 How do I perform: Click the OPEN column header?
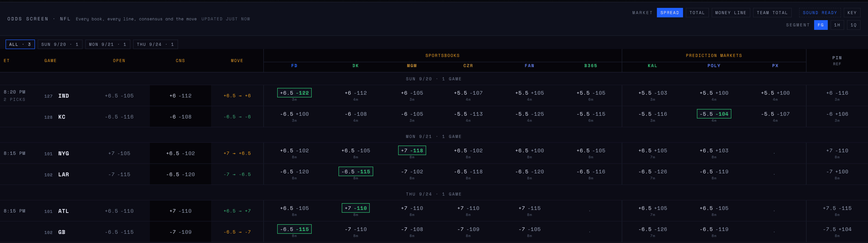(119, 61)
